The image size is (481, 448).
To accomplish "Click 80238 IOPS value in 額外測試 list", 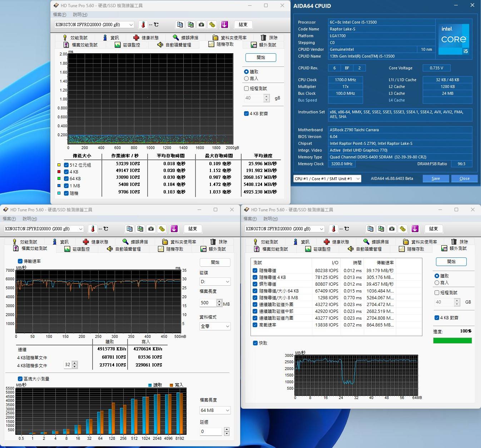I will click(327, 271).
